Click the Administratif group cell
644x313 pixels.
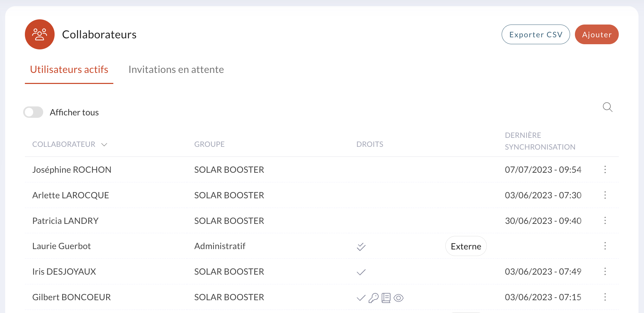tap(220, 246)
